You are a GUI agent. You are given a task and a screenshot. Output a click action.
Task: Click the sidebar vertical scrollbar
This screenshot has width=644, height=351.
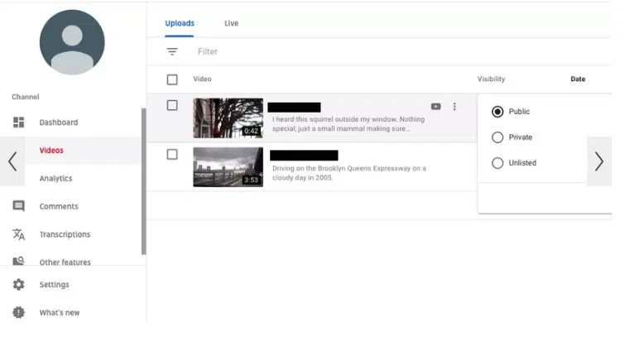click(x=143, y=181)
